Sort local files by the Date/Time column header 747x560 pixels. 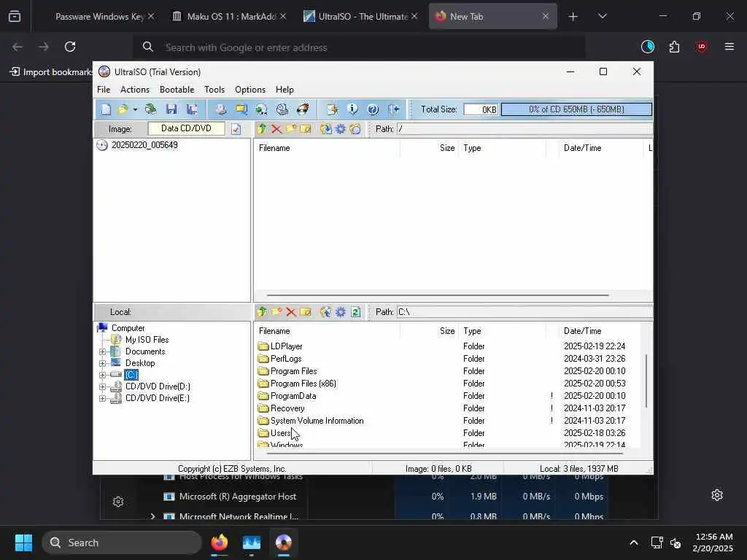pos(582,331)
